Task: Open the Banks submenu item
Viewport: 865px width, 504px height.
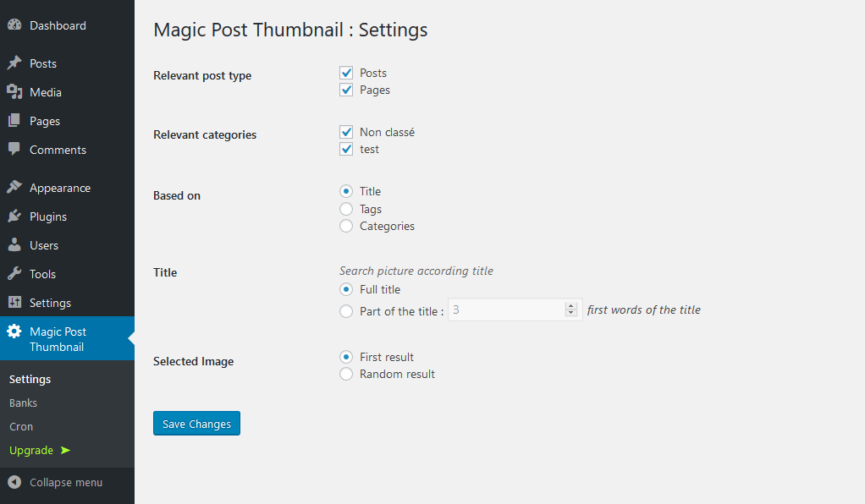Action: 23,403
